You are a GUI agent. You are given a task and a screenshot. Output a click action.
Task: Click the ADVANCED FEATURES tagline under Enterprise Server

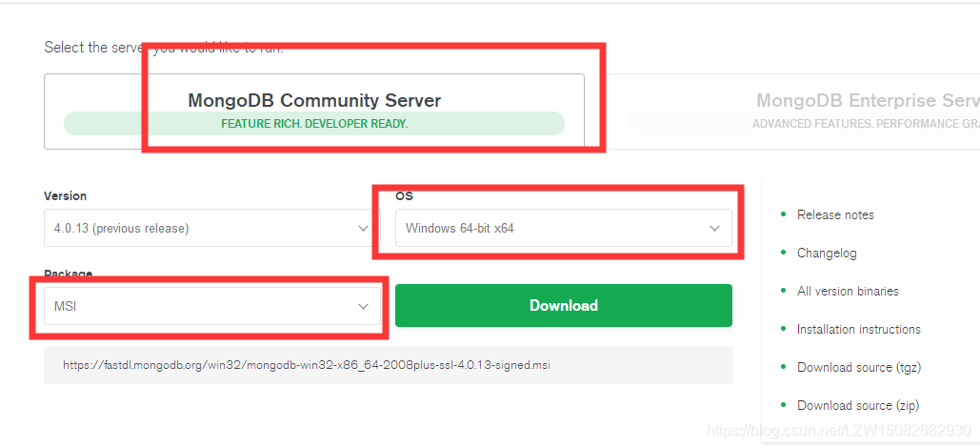click(866, 124)
